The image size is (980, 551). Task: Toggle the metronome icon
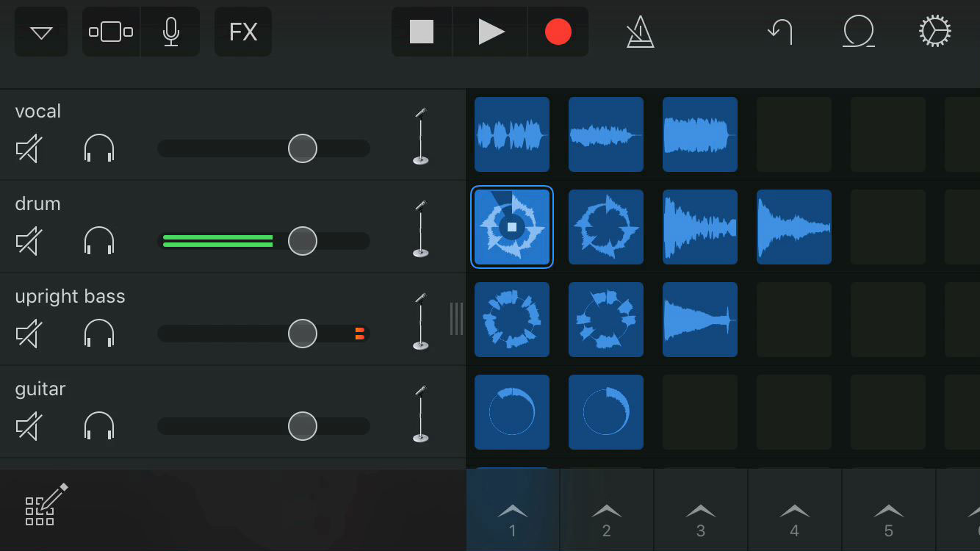click(x=640, y=32)
